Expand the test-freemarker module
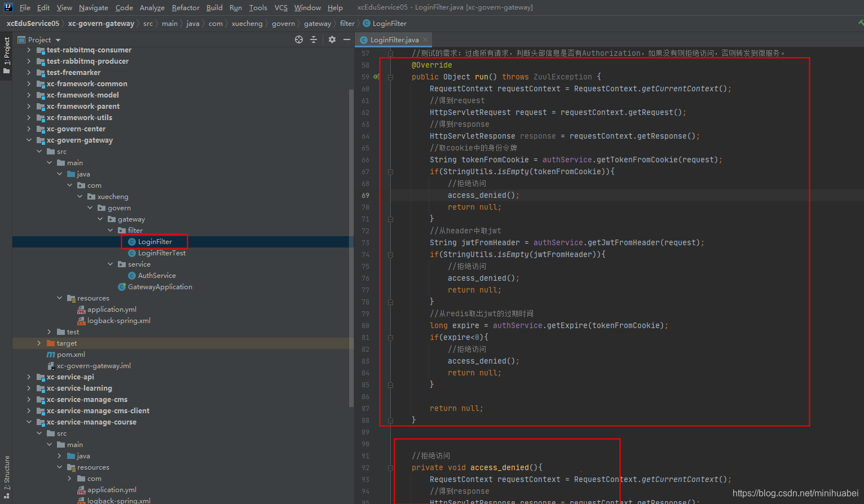This screenshot has height=504, width=864. [x=29, y=73]
